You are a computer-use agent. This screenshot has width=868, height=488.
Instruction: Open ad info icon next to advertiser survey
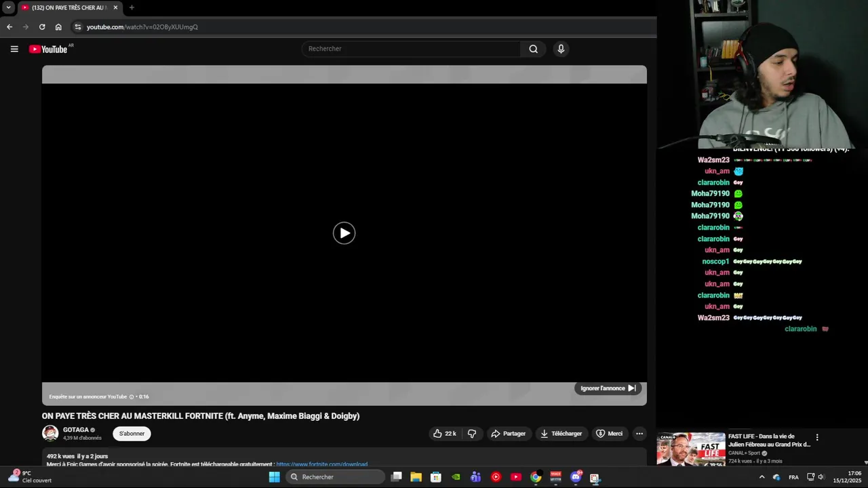pyautogui.click(x=132, y=396)
